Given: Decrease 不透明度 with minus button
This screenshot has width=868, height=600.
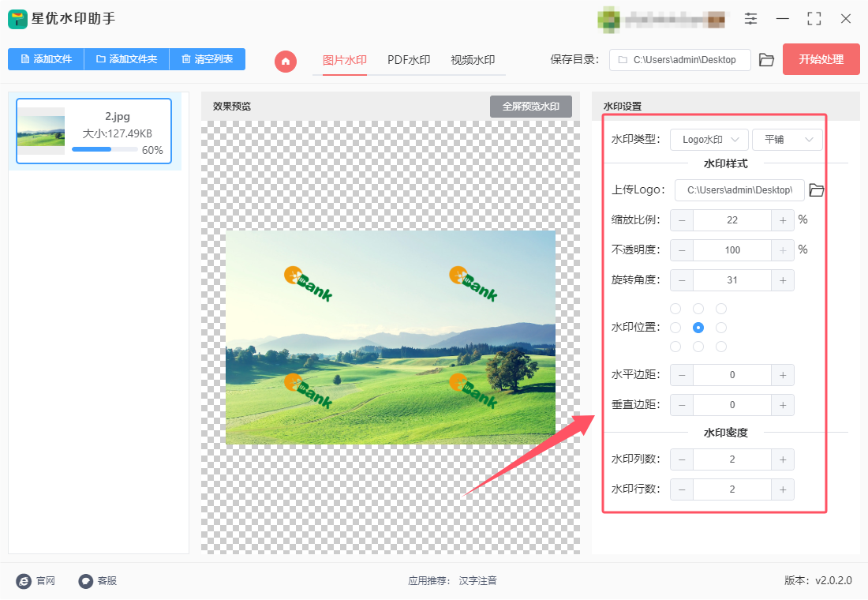Looking at the screenshot, I should [682, 249].
